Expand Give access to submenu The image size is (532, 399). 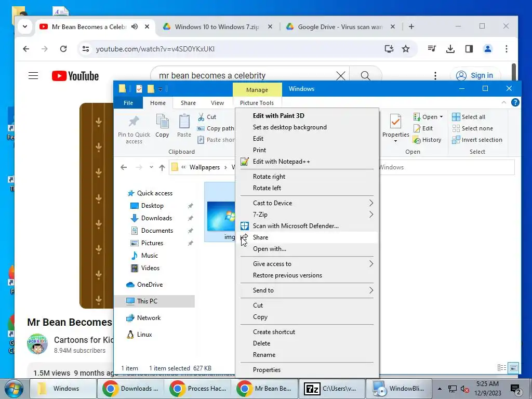point(371,263)
